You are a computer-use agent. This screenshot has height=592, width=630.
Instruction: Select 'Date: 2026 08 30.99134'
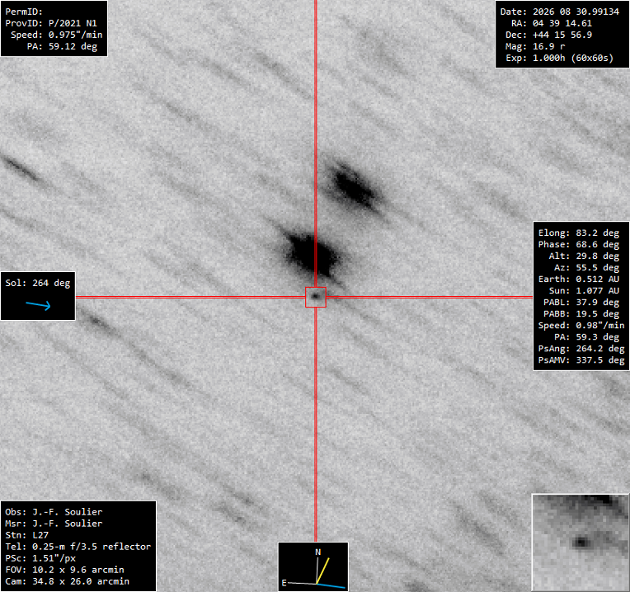pos(559,12)
